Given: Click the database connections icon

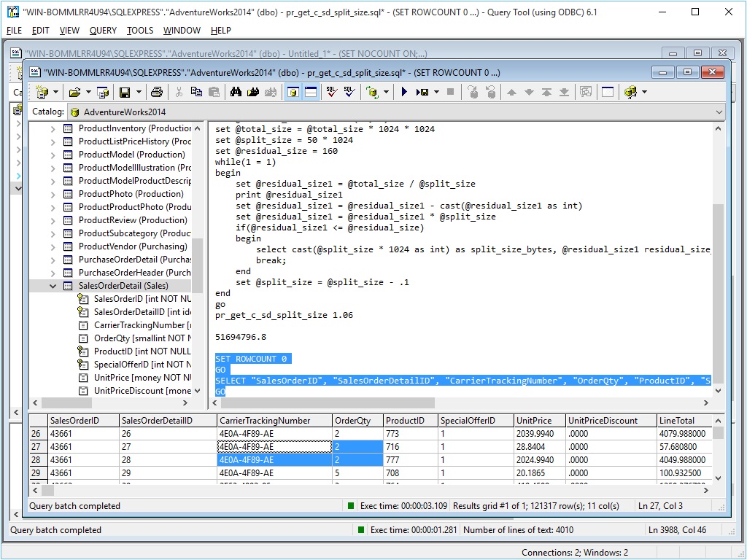Looking at the screenshot, I should tap(630, 92).
